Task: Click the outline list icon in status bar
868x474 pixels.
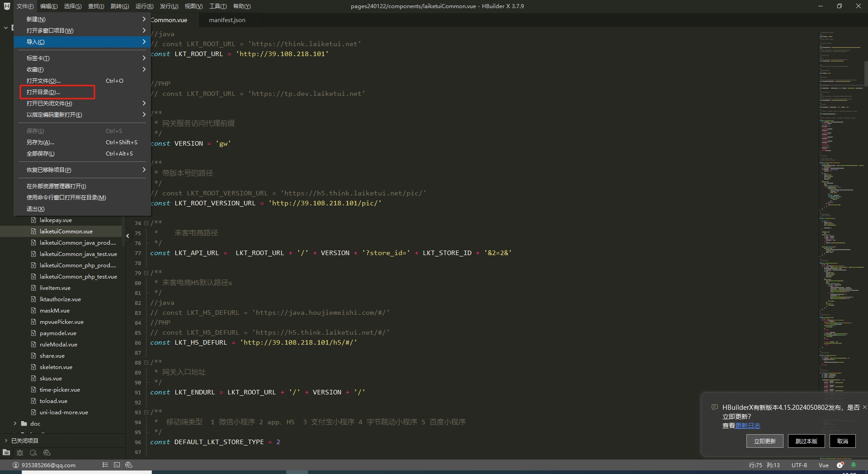Action: 105,465
